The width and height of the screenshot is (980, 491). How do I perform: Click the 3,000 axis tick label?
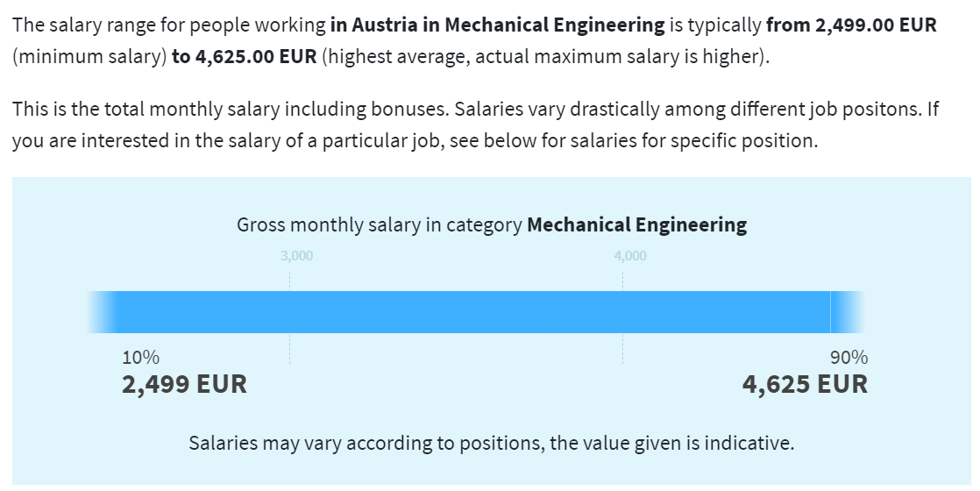tap(297, 256)
